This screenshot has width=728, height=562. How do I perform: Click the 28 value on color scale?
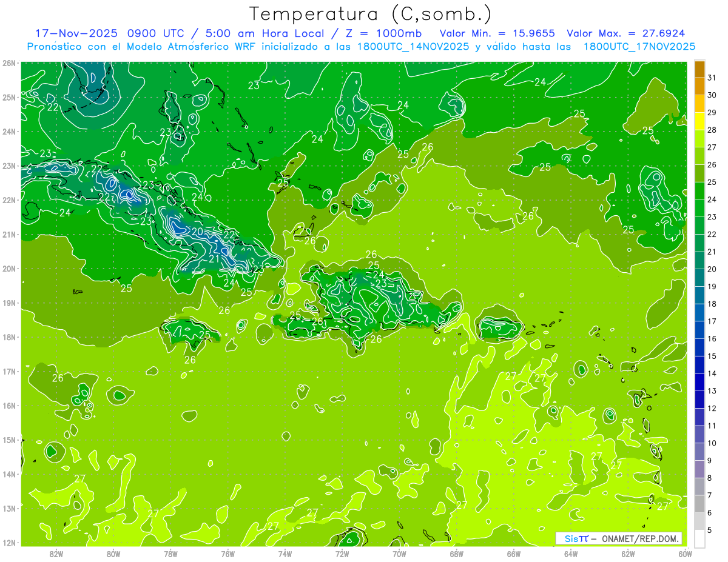[712, 130]
